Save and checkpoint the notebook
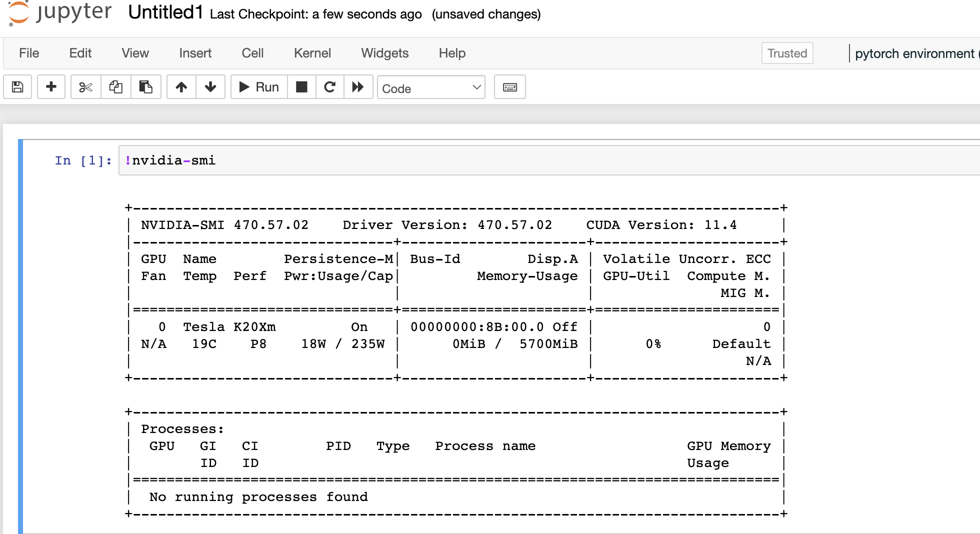Viewport: 980px width, 534px height. (17, 87)
